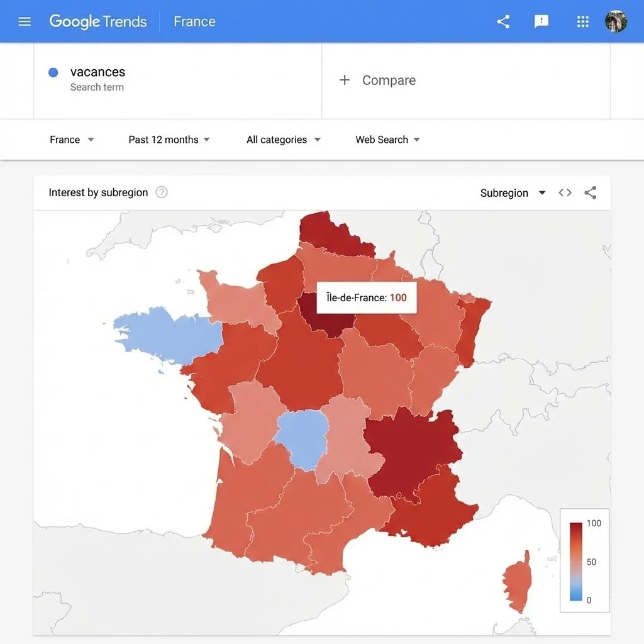This screenshot has width=644, height=644.
Task: Click the profile avatar picture
Action: (x=616, y=21)
